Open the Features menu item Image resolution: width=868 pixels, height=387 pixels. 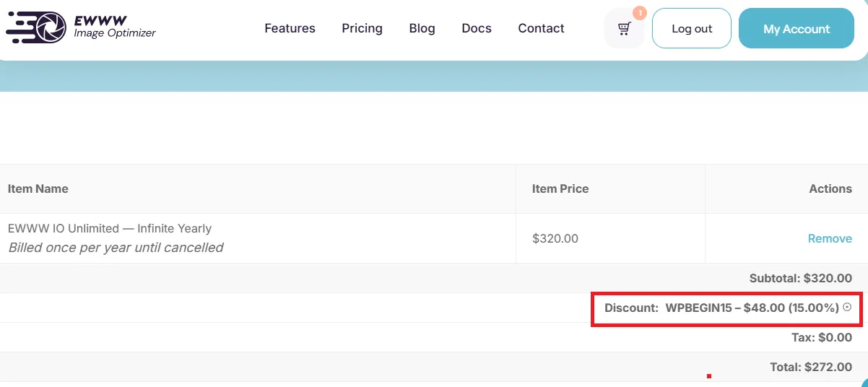290,29
